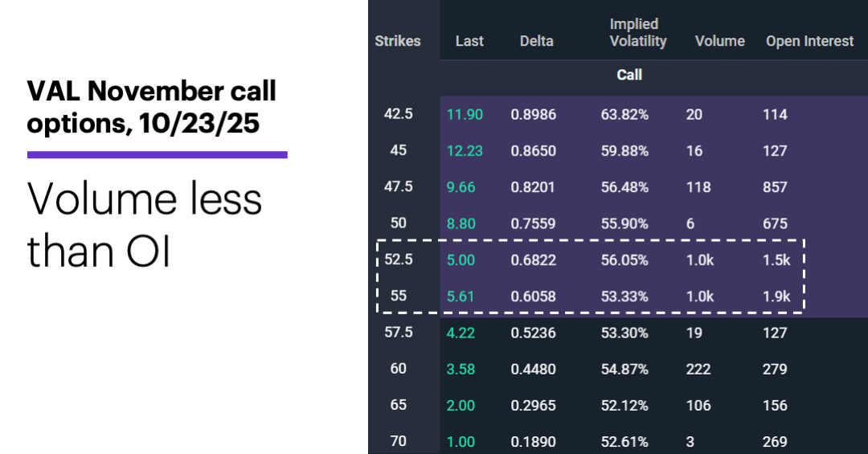The image size is (868, 454).
Task: Sort by the Volume column header
Action: point(719,41)
